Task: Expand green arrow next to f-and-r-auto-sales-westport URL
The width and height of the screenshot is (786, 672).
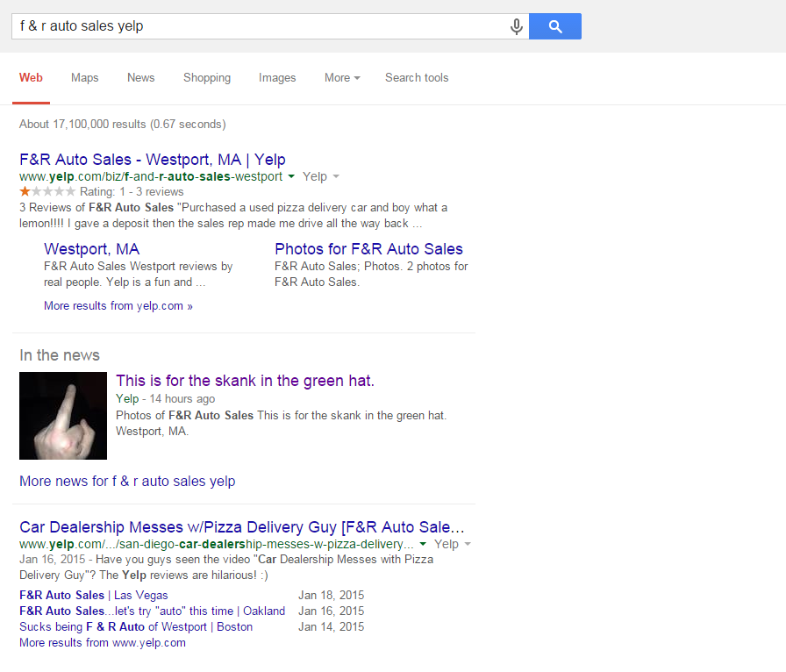Action: pyautogui.click(x=291, y=176)
